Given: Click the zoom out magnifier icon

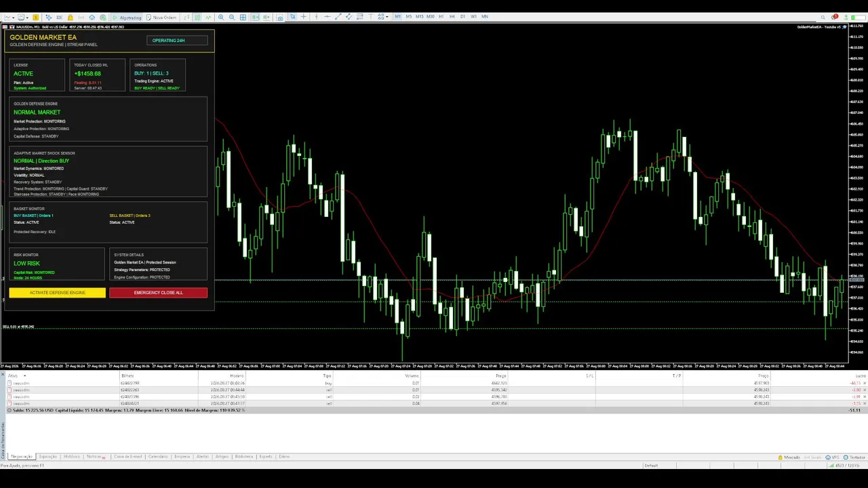Looking at the screenshot, I should (232, 17).
